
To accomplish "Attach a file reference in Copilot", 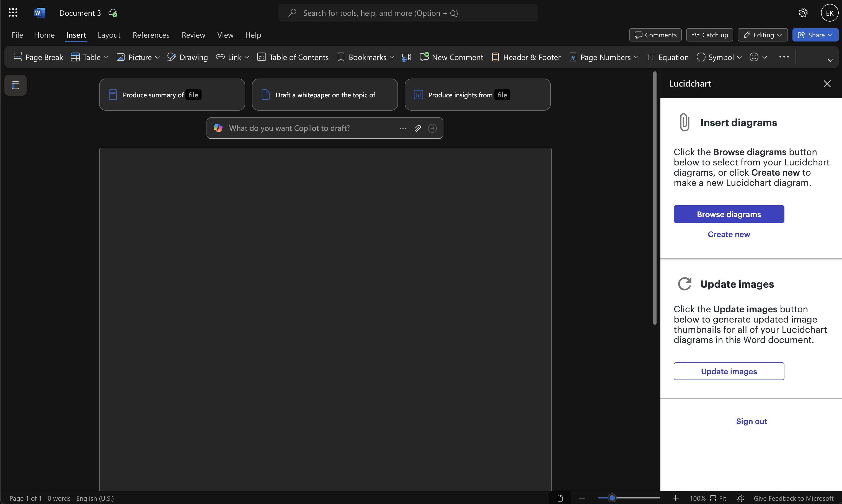I will (x=418, y=128).
